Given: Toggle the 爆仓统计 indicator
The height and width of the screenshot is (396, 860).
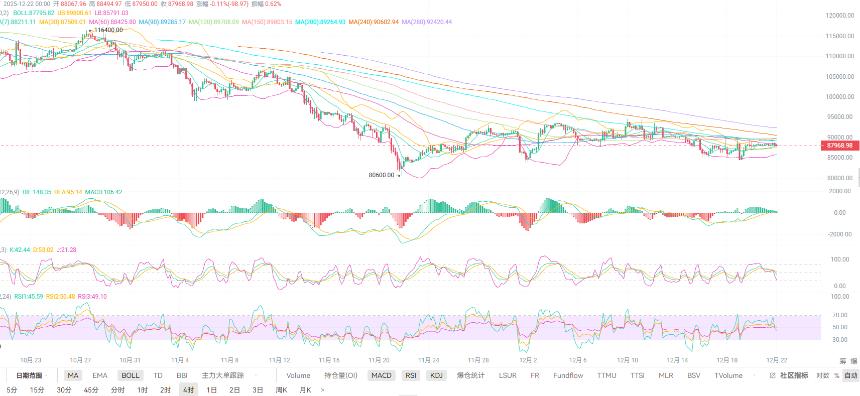Looking at the screenshot, I should [x=471, y=376].
